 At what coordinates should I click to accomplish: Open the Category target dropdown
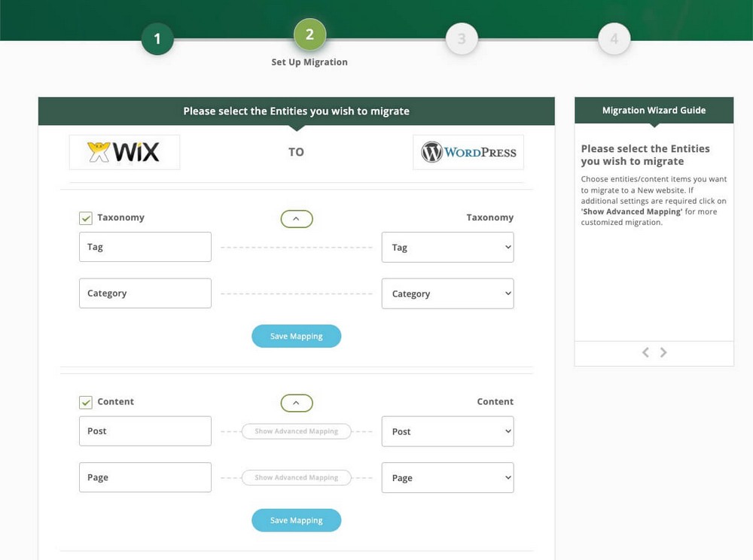tap(447, 294)
